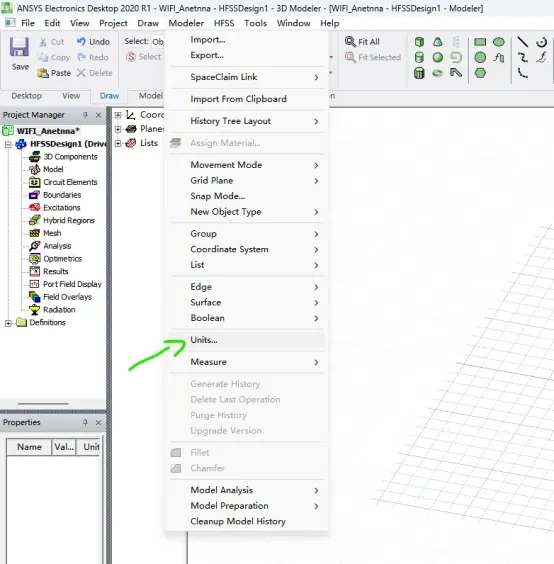The image size is (554, 564).
Task: Select the Draw cylinder tool
Action: (x=419, y=57)
